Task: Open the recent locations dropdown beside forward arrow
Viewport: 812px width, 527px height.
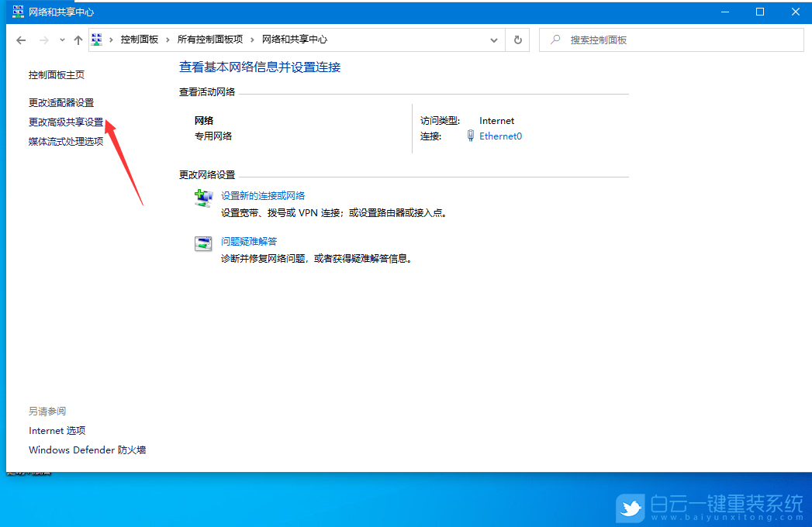Action: click(x=61, y=40)
